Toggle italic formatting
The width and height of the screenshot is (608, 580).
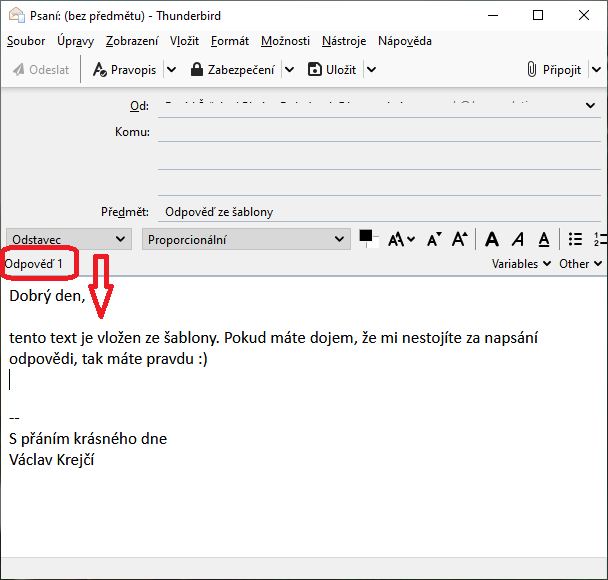point(518,239)
